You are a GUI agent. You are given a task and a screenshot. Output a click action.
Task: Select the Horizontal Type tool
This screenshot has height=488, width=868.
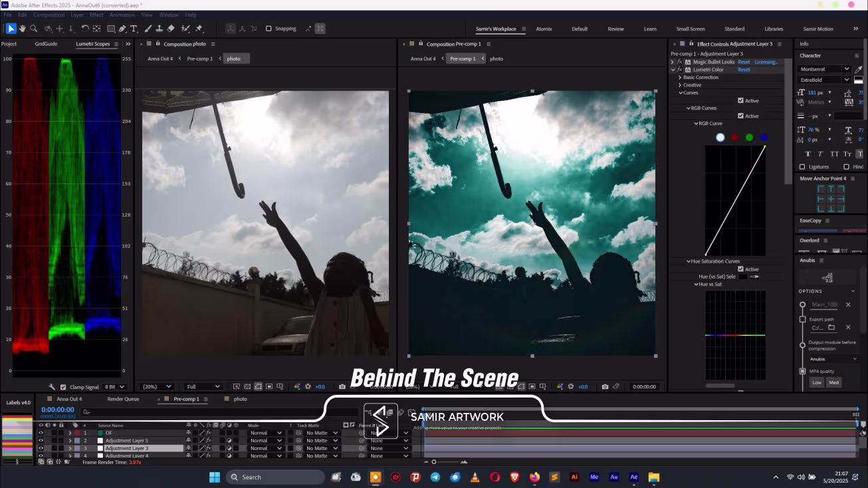tap(134, 29)
